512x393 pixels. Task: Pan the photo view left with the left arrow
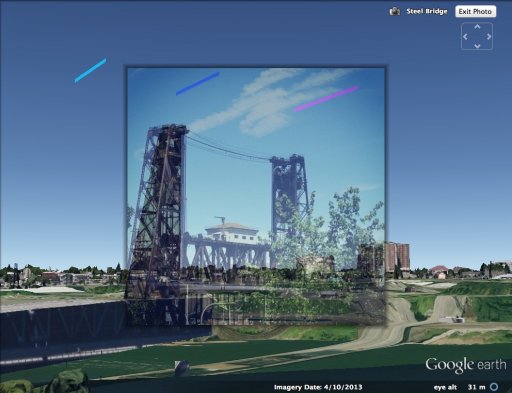click(x=466, y=36)
